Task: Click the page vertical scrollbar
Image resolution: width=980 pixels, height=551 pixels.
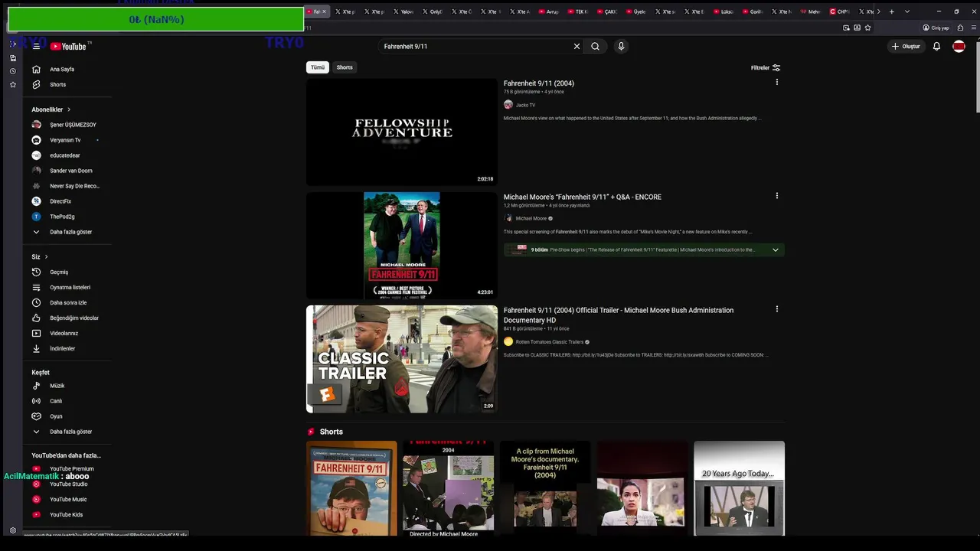Action: (976, 77)
